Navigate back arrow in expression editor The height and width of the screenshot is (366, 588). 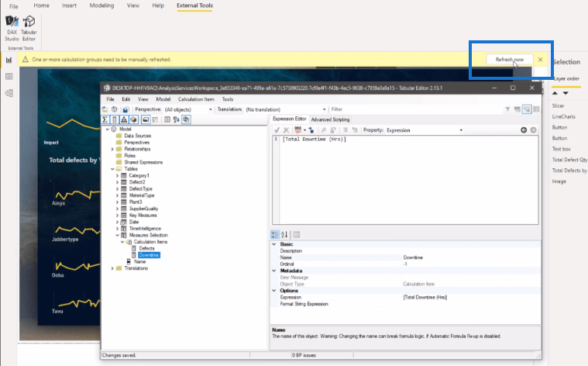(524, 129)
